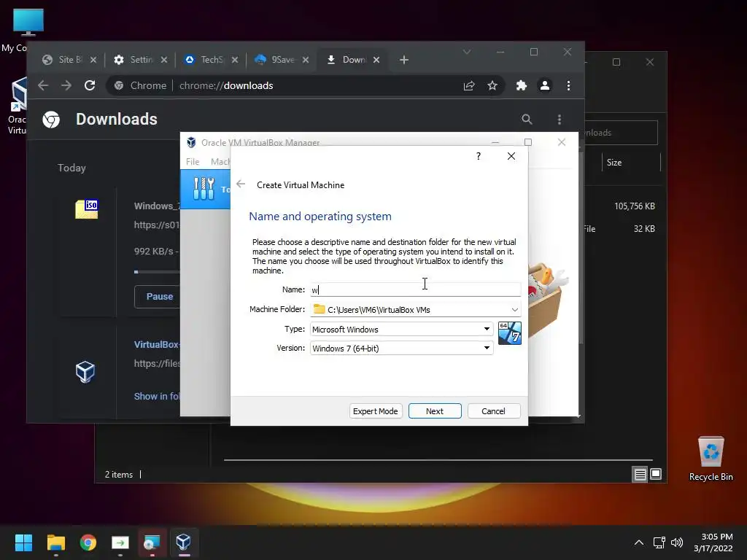Search downloads using the magnifier icon
747x560 pixels.
[527, 119]
